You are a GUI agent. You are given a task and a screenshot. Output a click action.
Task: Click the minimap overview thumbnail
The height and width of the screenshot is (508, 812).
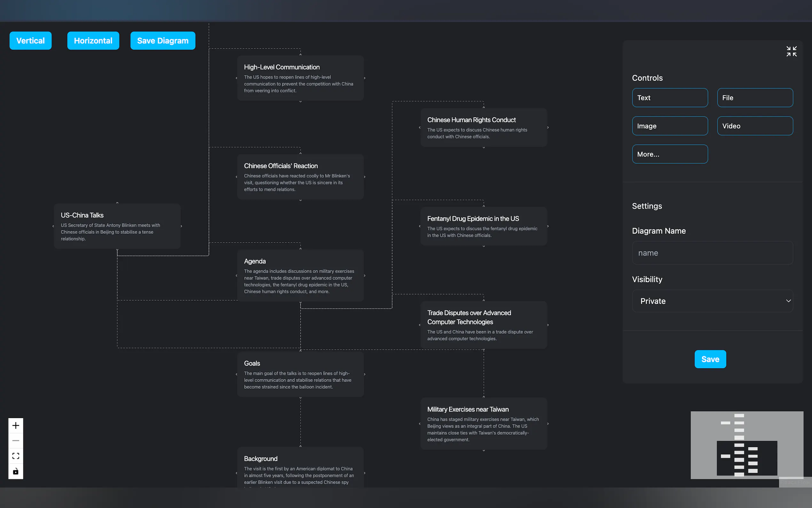tap(746, 445)
